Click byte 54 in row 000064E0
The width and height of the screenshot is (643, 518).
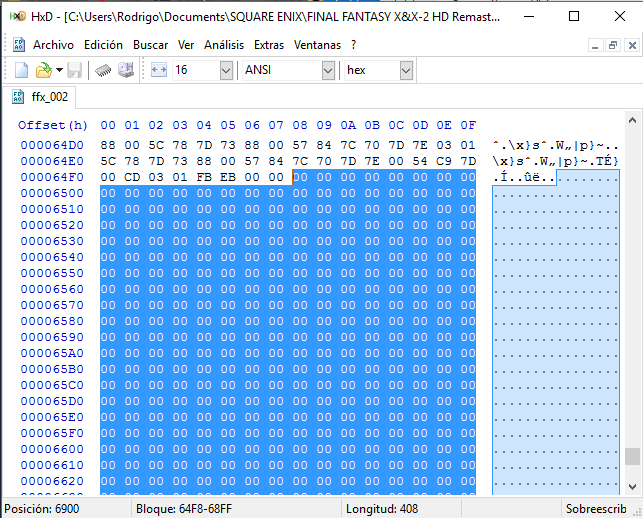tap(420, 161)
